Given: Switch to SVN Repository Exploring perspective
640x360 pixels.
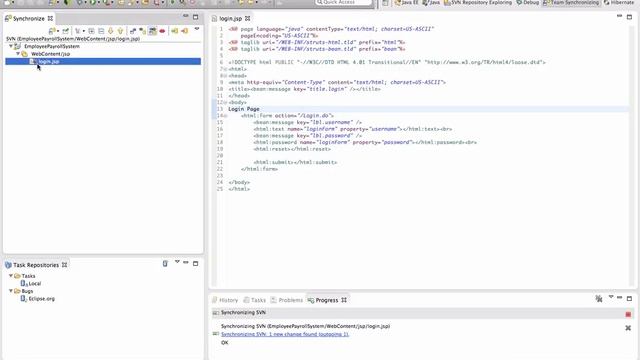Looking at the screenshot, I should click(x=478, y=2).
